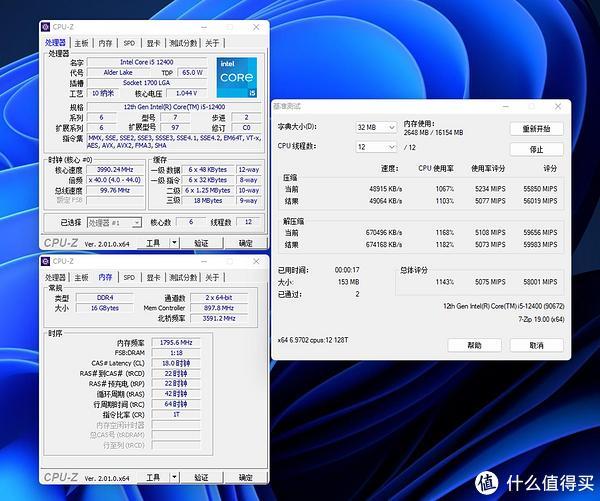The height and width of the screenshot is (501, 600).
Task: Click 重新开始 button in benchmark window
Action: 536,129
